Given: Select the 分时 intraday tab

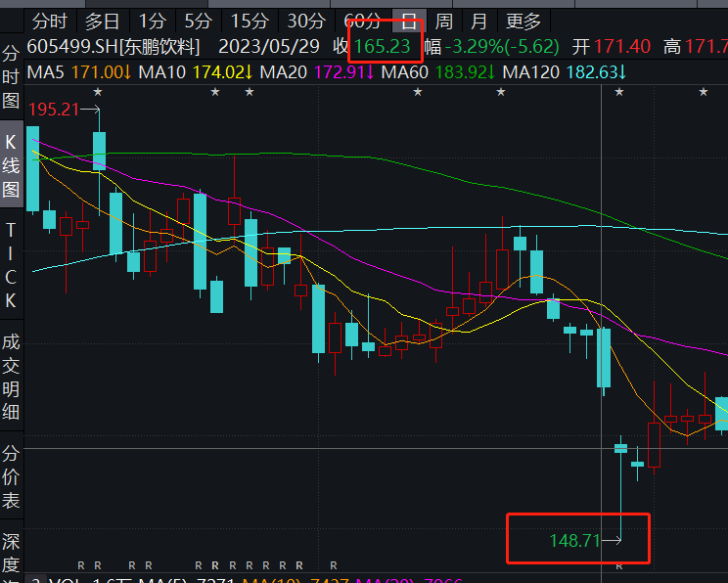Looking at the screenshot, I should [x=51, y=21].
